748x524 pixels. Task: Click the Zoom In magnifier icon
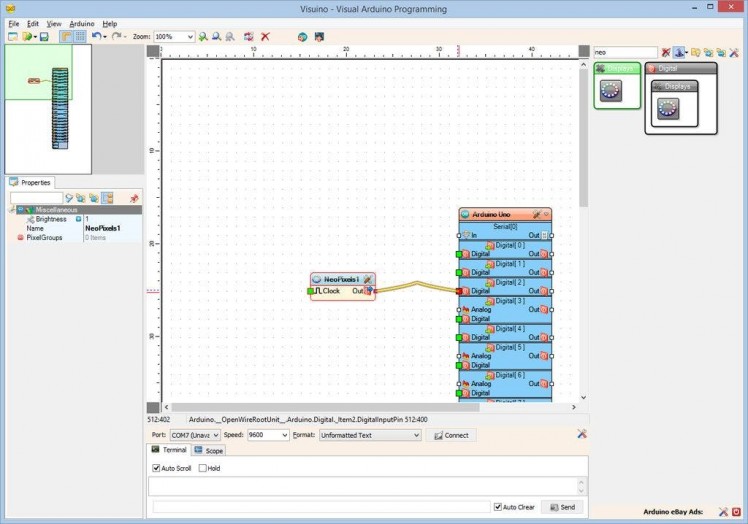point(203,36)
